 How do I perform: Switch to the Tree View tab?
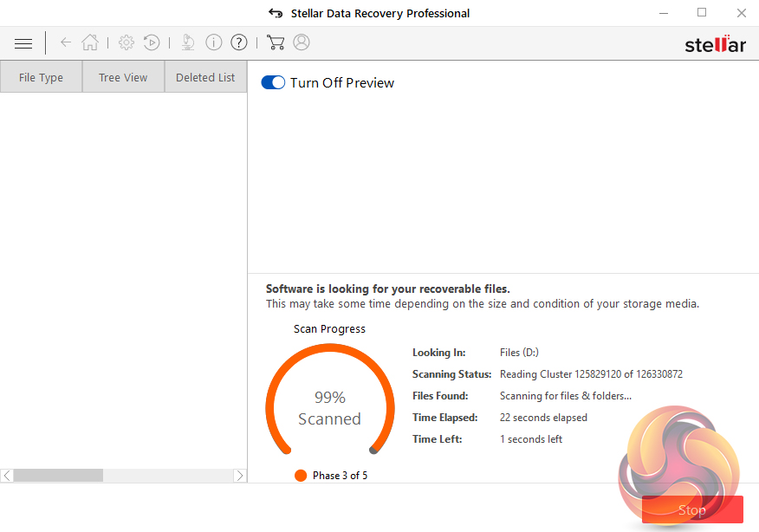click(123, 77)
